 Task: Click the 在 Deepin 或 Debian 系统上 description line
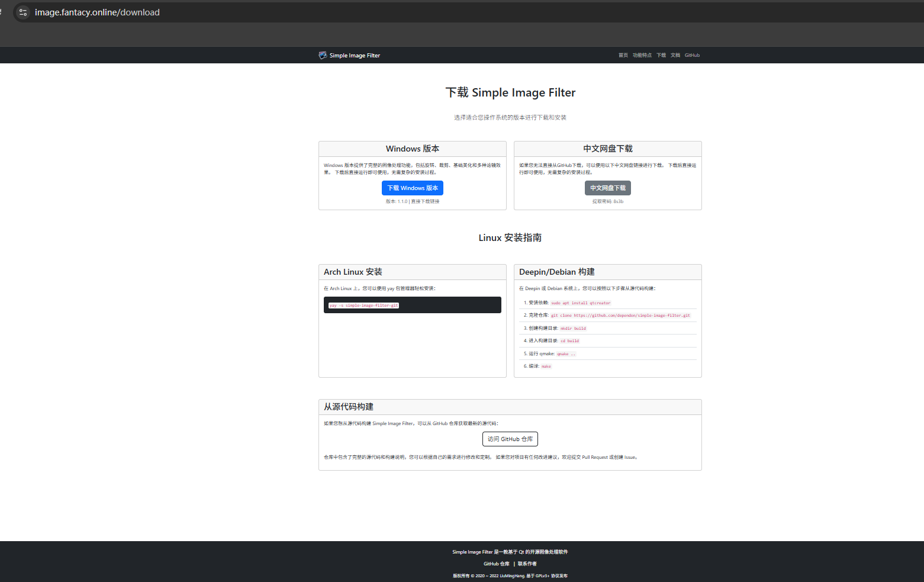tap(587, 288)
